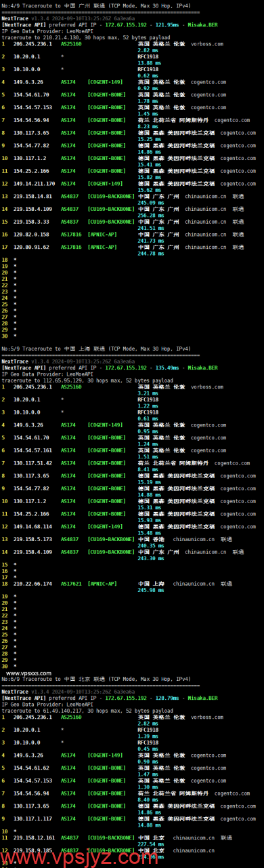
Task: Select the 245.09 ms latency value
Action: (150, 202)
